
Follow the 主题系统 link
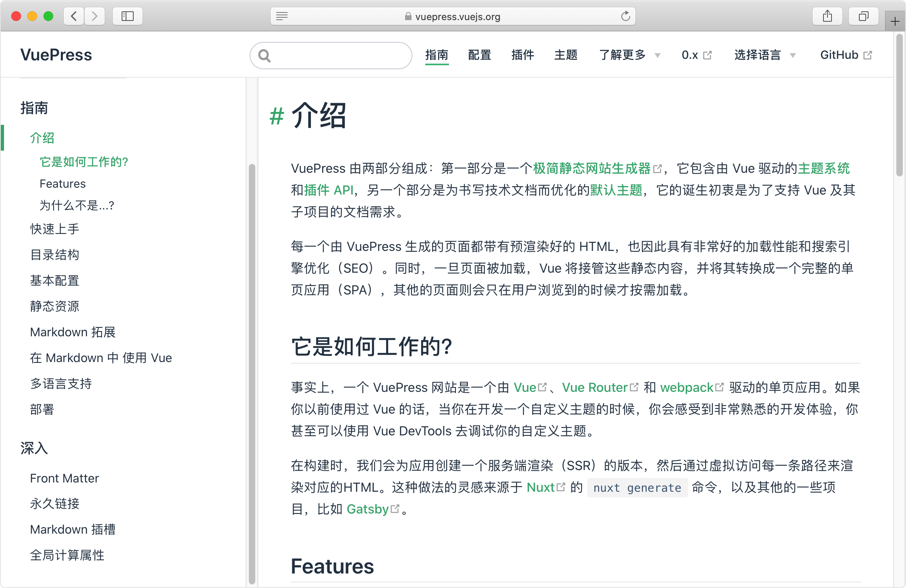click(824, 168)
